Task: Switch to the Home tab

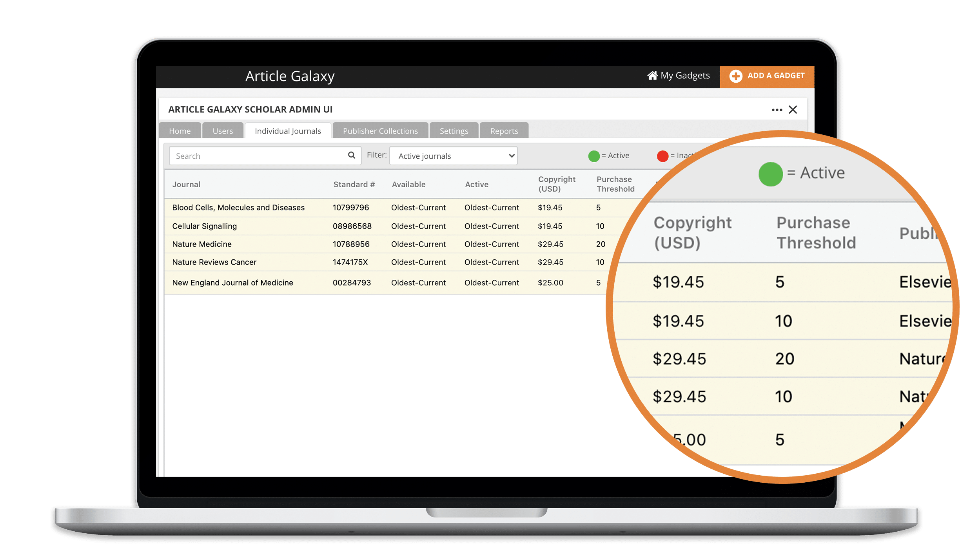Action: (180, 131)
